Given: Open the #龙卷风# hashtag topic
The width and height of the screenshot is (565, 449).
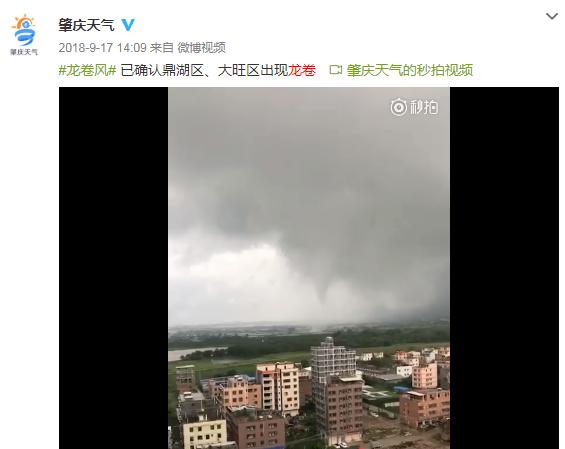Looking at the screenshot, I should (x=87, y=70).
